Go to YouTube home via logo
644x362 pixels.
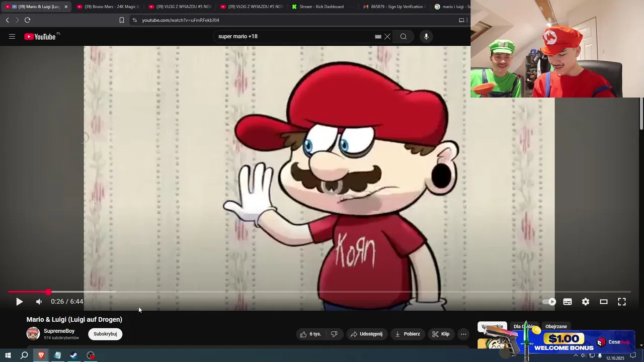(x=40, y=36)
